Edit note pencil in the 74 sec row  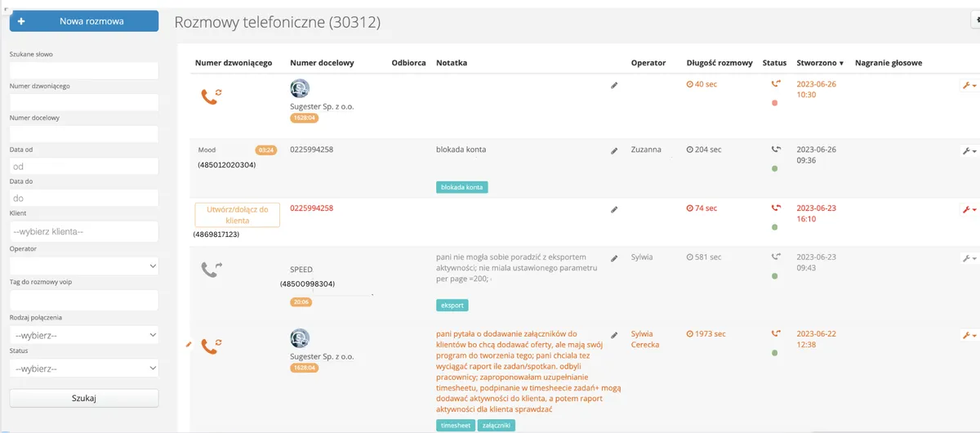[614, 210]
